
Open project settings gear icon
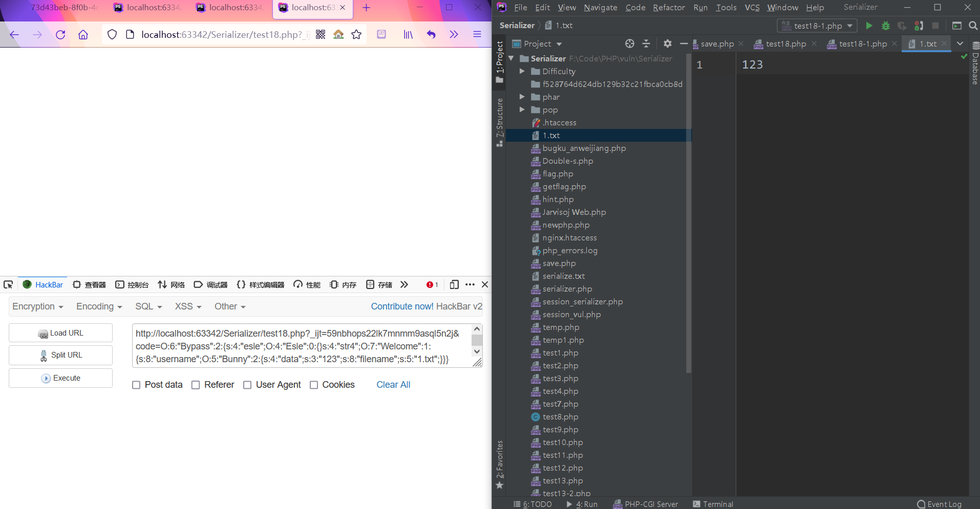click(667, 43)
